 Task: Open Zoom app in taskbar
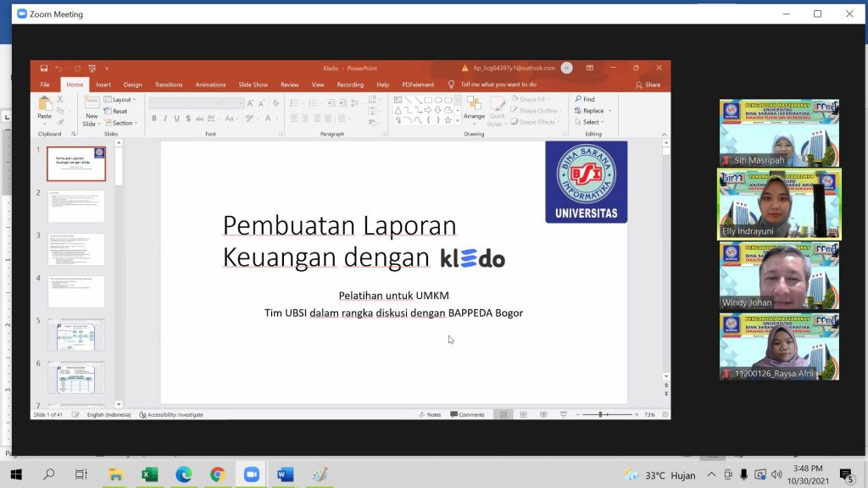tap(251, 474)
